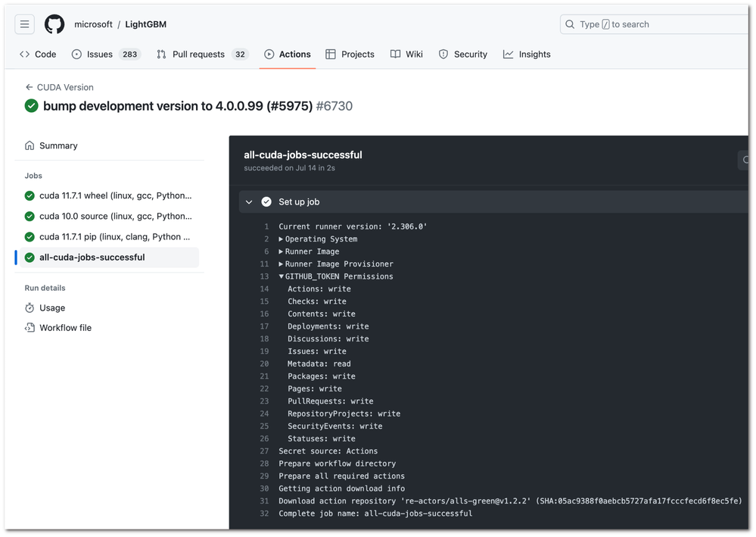Select the cuda 10.0 source job
Image resolution: width=756 pixels, height=537 pixels.
pyautogui.click(x=115, y=216)
